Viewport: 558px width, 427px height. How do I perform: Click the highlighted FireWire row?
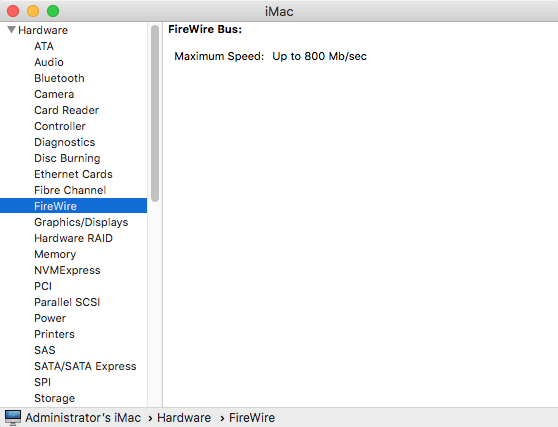(73, 206)
